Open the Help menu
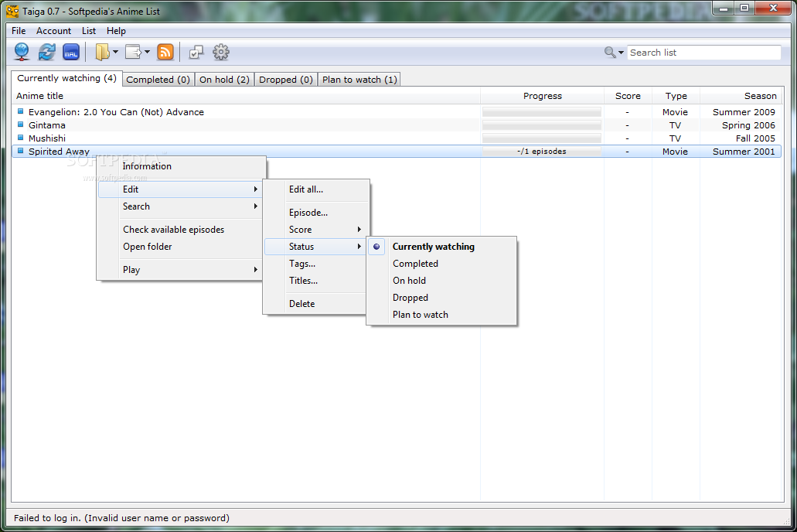Screen dimensions: 797x532 tap(117, 31)
